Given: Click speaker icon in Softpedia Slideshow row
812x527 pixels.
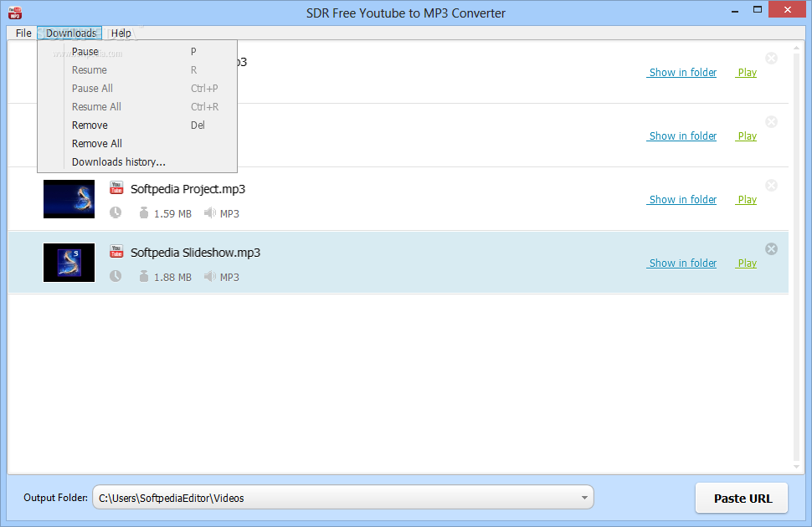Looking at the screenshot, I should (210, 276).
